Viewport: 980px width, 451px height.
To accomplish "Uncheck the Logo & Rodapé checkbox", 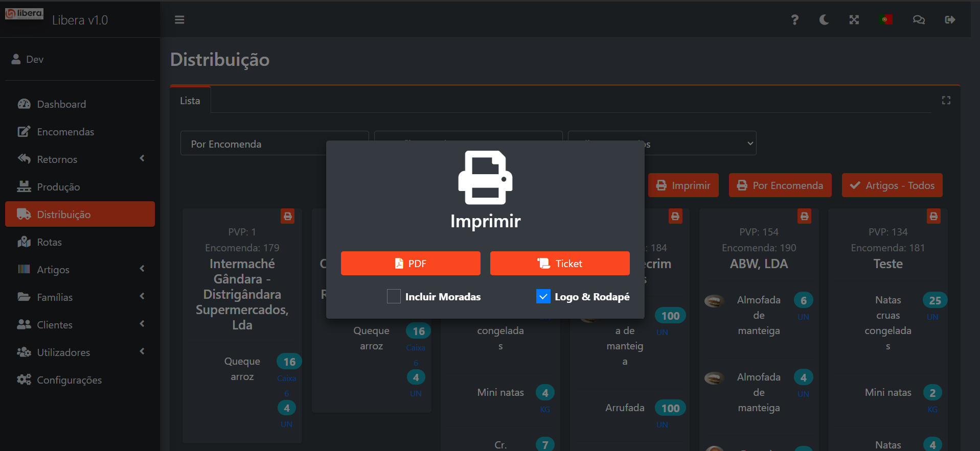I will pyautogui.click(x=543, y=297).
